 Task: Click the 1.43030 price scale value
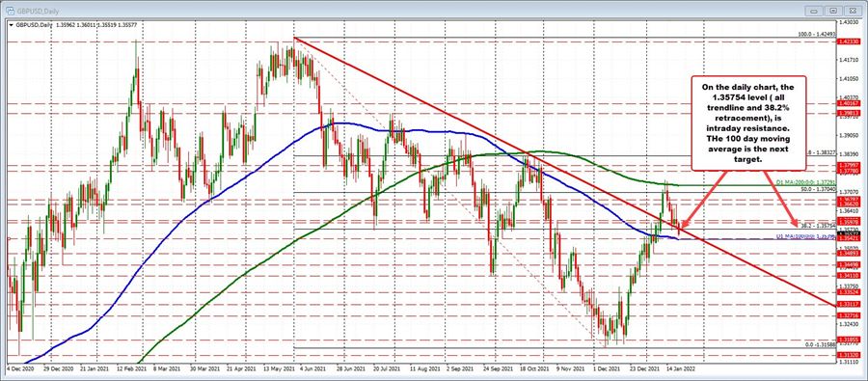coord(848,23)
